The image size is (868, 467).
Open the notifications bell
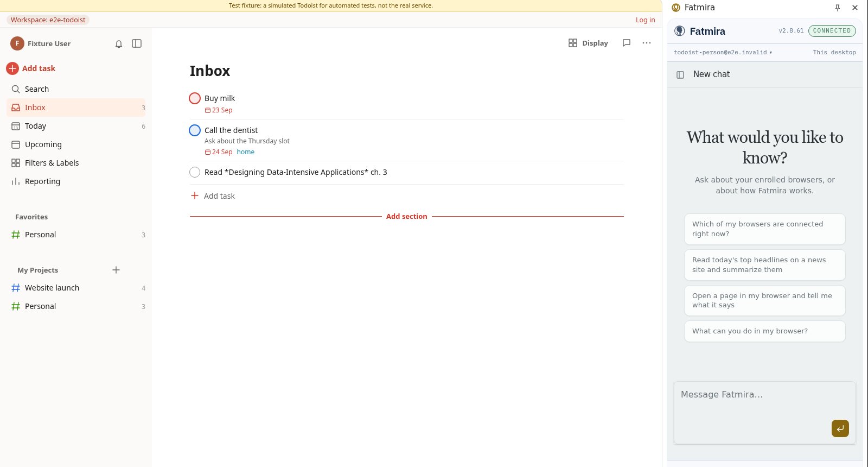pos(119,44)
